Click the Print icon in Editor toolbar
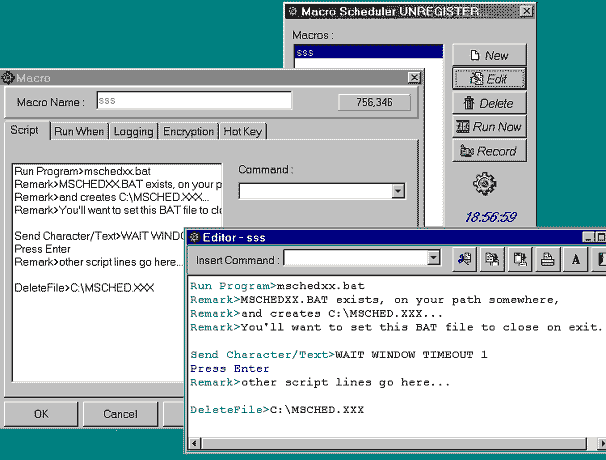This screenshot has height=460, width=606. coord(548,259)
